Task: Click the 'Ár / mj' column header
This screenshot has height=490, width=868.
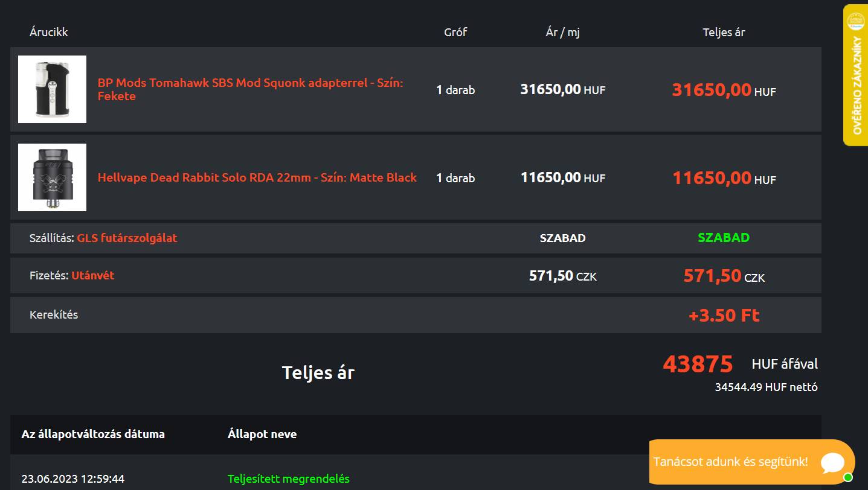Action: tap(562, 33)
